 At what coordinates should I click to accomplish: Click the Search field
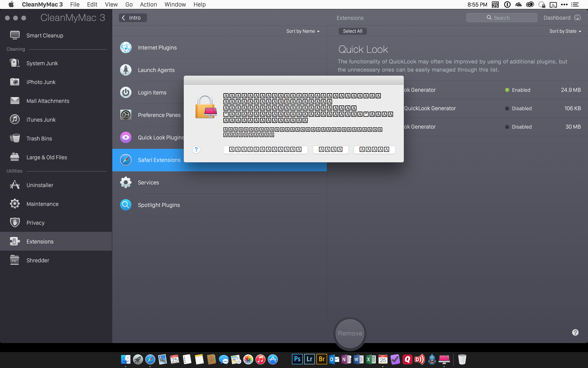pyautogui.click(x=501, y=18)
